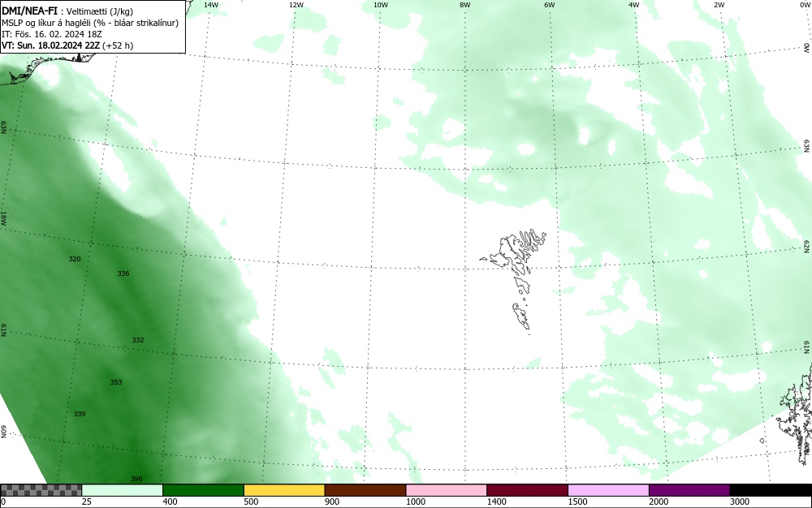Click the yellow 500–900 legend swatch
Screen dimensions: 812x508
click(x=284, y=490)
